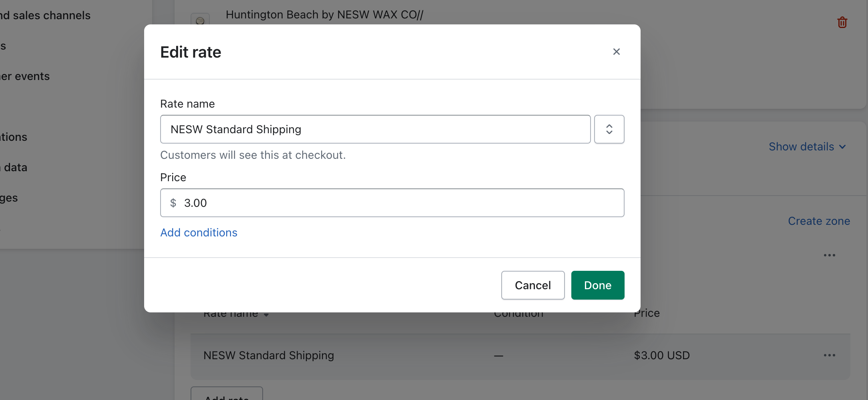
Task: Sort by Rate name column arrow
Action: pyautogui.click(x=266, y=315)
